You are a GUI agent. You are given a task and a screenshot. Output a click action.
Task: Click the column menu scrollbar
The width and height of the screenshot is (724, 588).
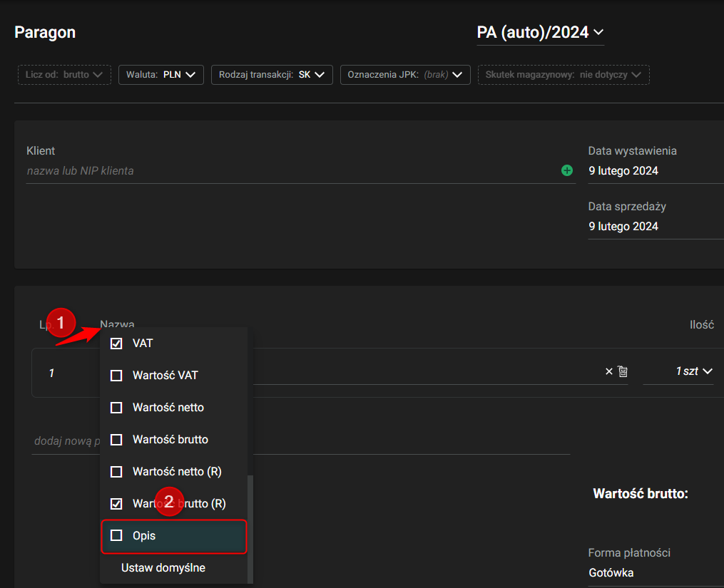250,529
